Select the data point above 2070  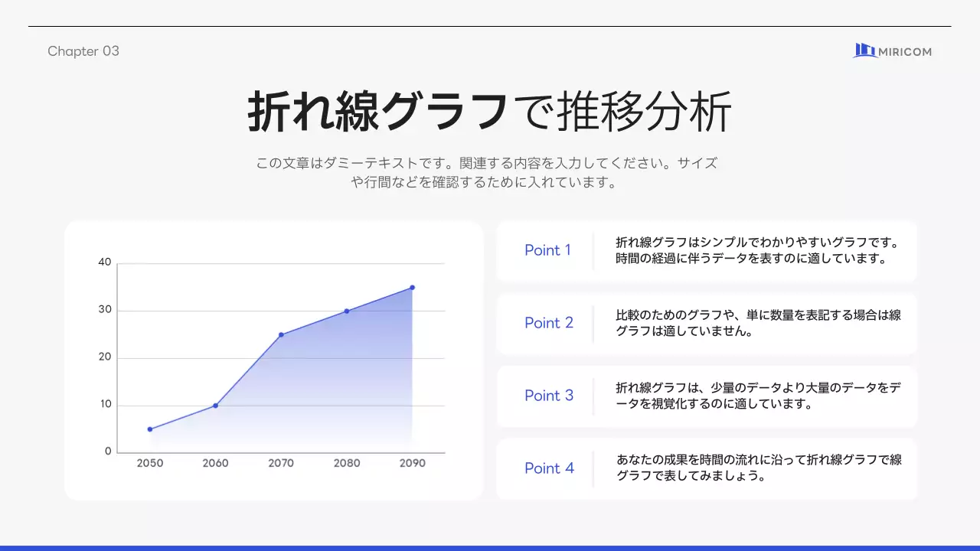point(281,334)
